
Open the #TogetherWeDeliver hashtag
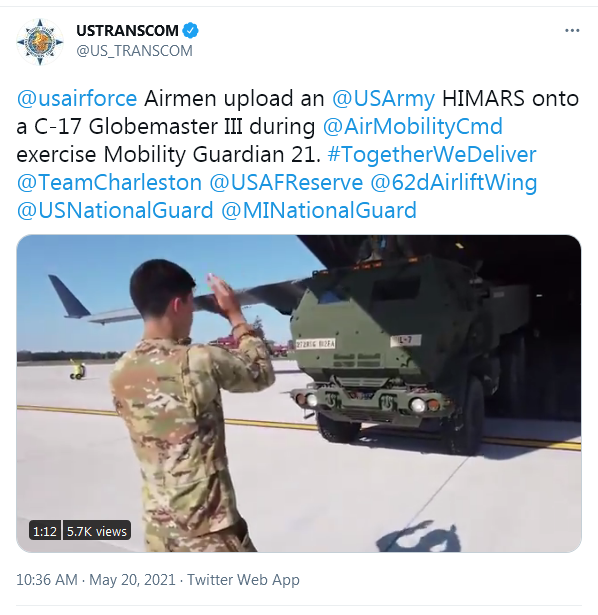432,154
